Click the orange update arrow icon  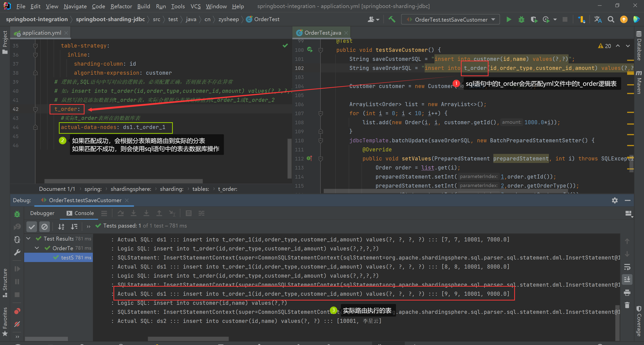[x=624, y=19]
